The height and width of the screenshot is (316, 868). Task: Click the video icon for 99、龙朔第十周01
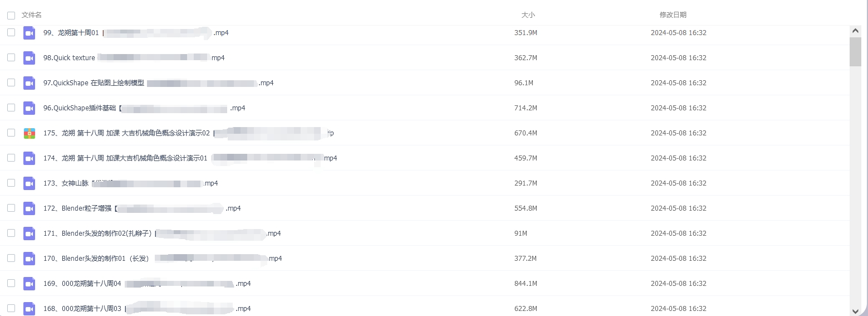(29, 33)
